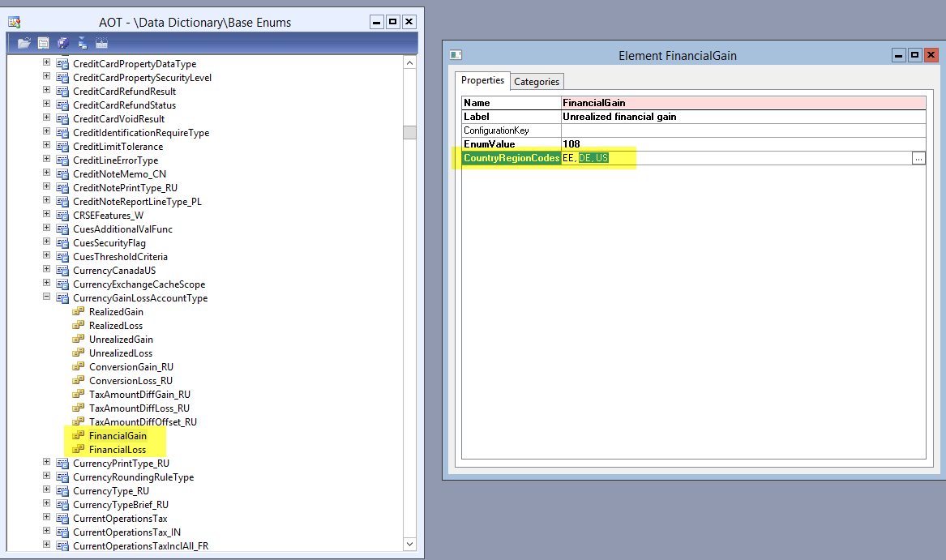Expand the CurrencyPrintType_RU node
This screenshot has width=946, height=560.
[46, 463]
